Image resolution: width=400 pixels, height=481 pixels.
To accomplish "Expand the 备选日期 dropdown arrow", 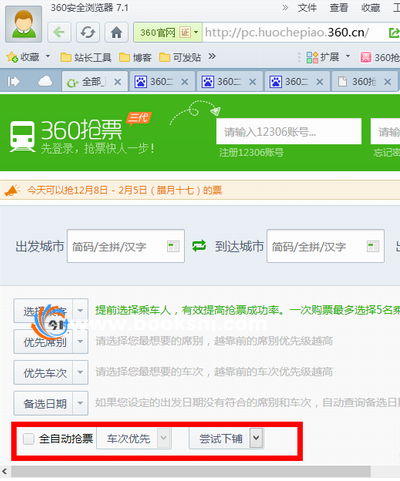I will point(80,403).
